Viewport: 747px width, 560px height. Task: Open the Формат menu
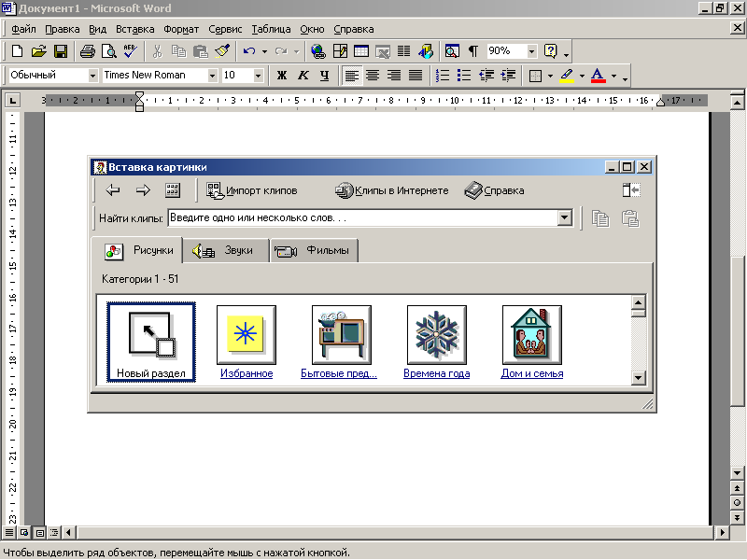coord(181,29)
